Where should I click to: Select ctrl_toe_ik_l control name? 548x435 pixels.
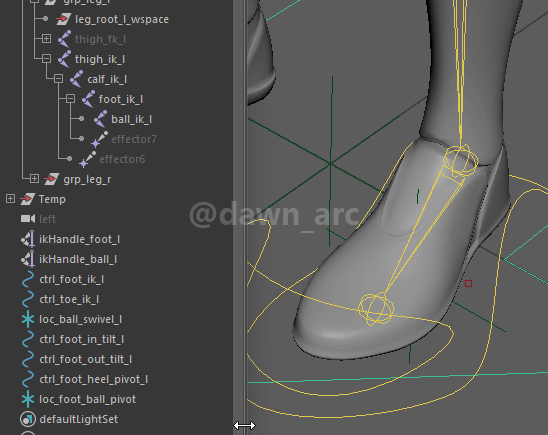[69, 299]
